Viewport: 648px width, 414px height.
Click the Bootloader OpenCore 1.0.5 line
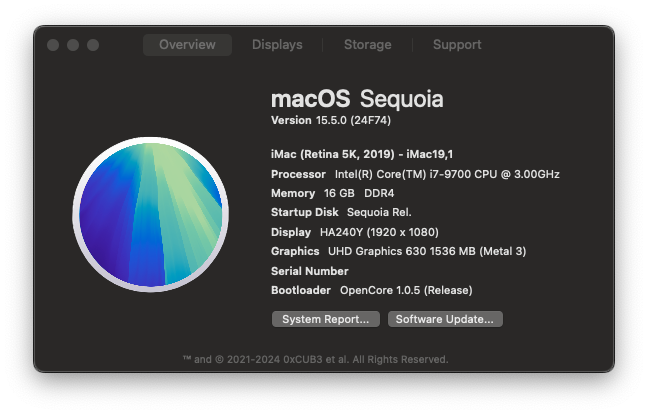click(372, 290)
